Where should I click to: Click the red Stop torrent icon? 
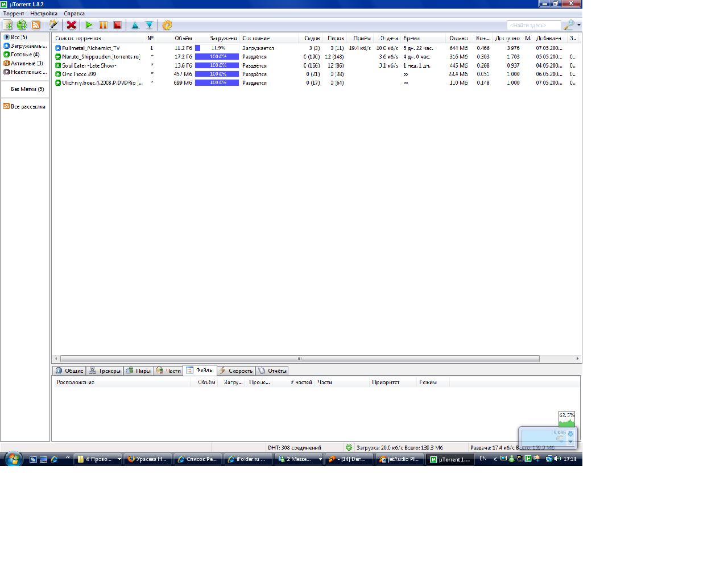[x=118, y=25]
